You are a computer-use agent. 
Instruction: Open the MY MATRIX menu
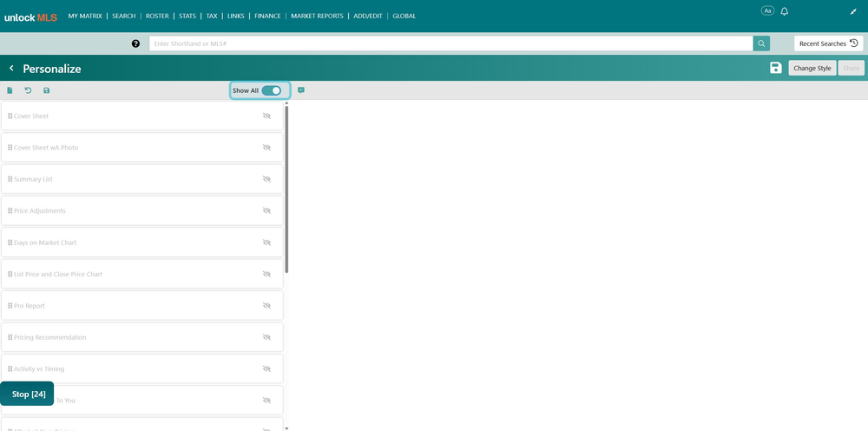click(x=85, y=16)
